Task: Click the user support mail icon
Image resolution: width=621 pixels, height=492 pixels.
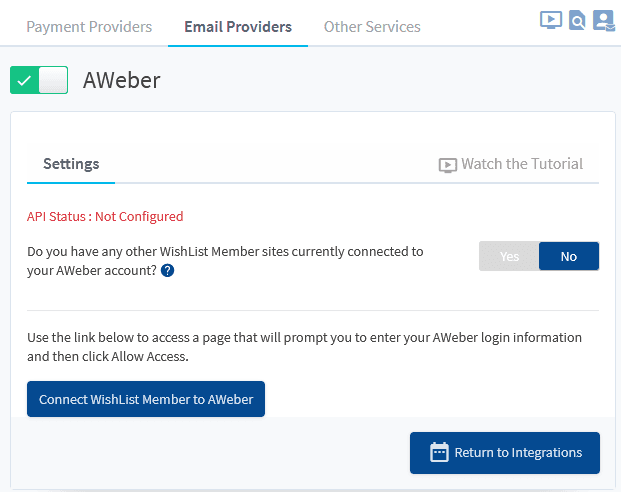Action: [603, 20]
